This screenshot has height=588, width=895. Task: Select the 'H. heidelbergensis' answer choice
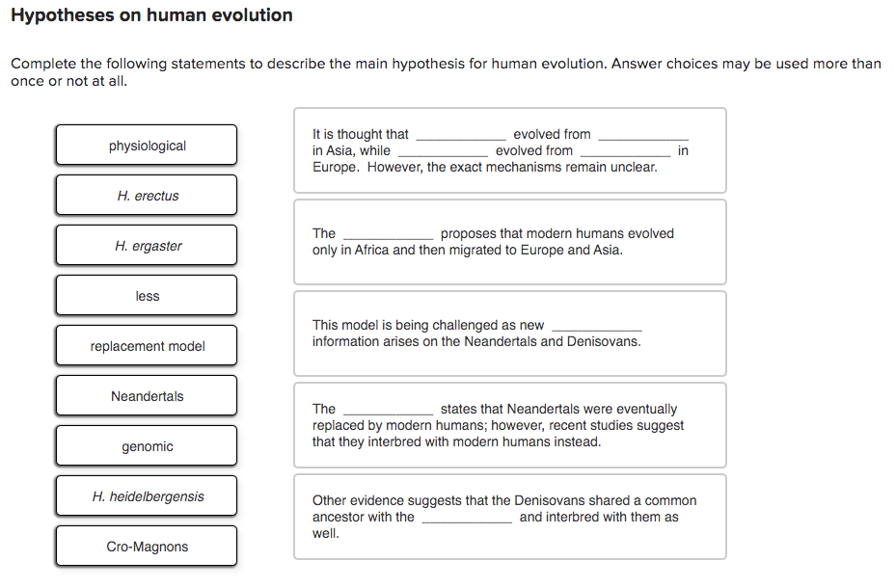[146, 495]
